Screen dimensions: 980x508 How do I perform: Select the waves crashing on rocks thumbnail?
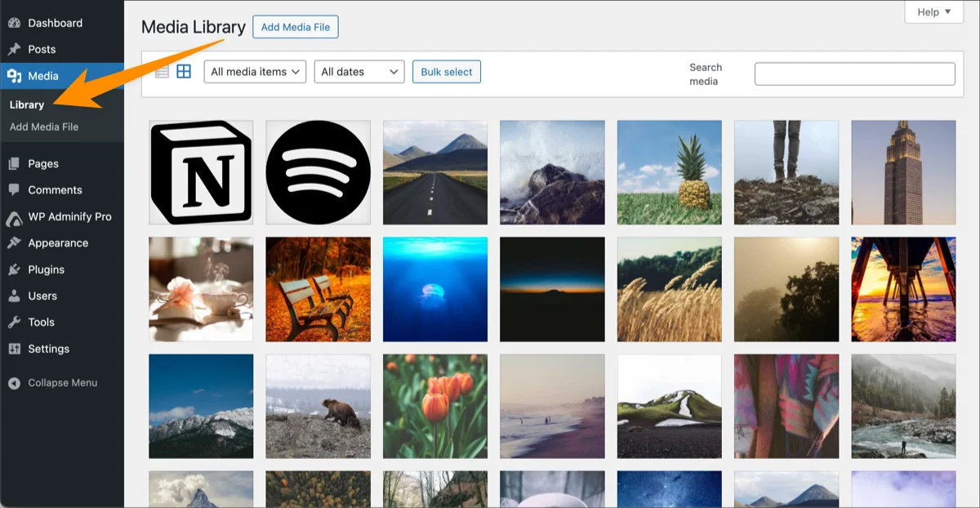(x=552, y=172)
